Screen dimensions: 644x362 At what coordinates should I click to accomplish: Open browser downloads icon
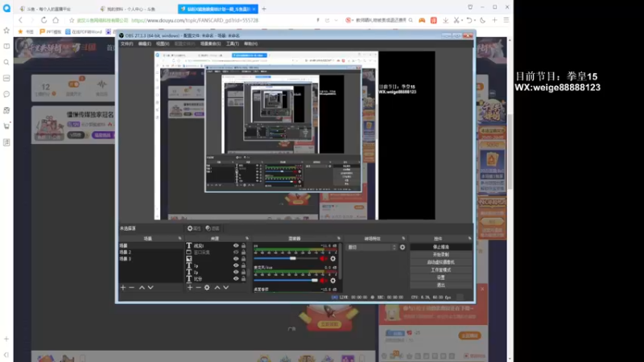(446, 20)
